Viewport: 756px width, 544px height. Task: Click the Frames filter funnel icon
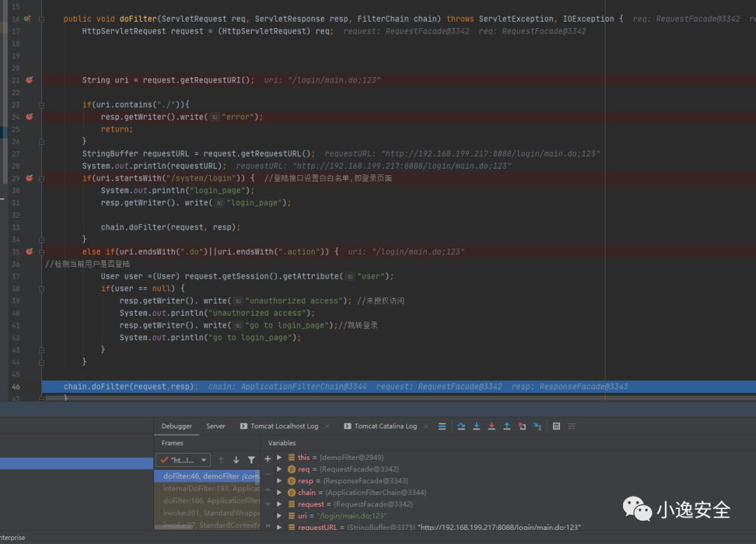(x=251, y=460)
